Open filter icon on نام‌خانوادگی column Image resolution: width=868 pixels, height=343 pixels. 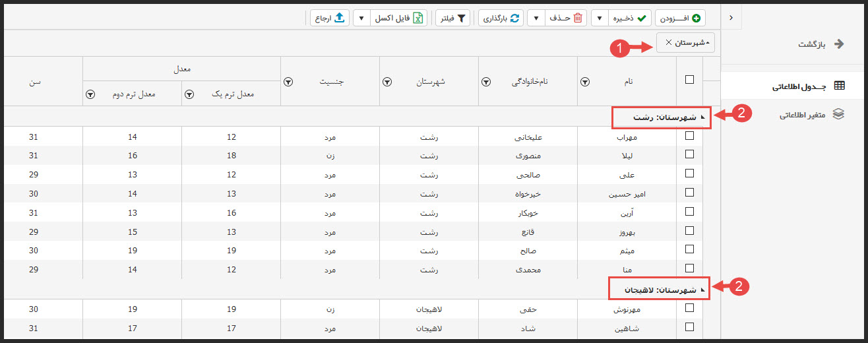click(485, 82)
